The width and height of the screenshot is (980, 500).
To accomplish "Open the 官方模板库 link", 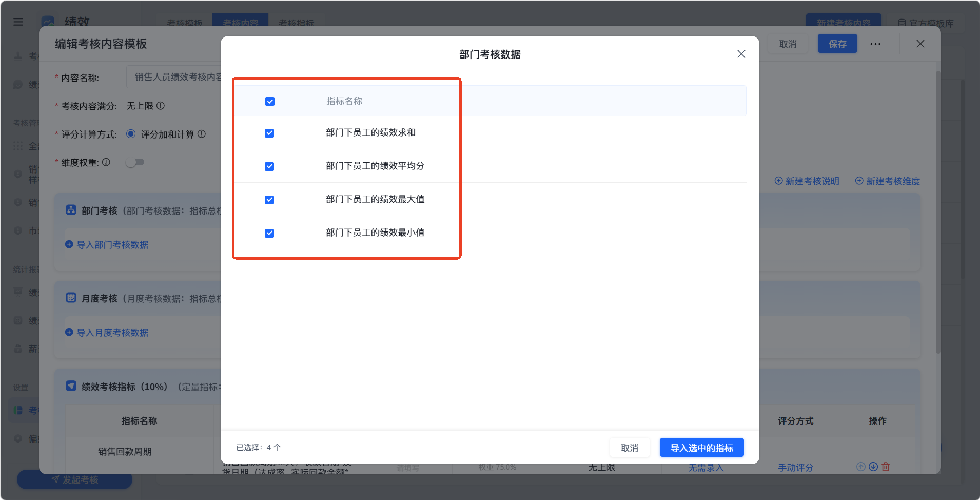I will click(x=926, y=23).
